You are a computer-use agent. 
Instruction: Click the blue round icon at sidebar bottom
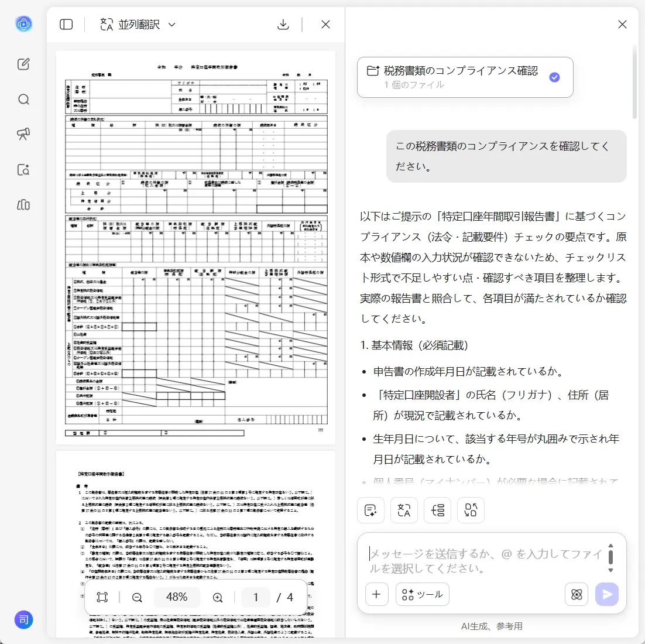tap(24, 619)
